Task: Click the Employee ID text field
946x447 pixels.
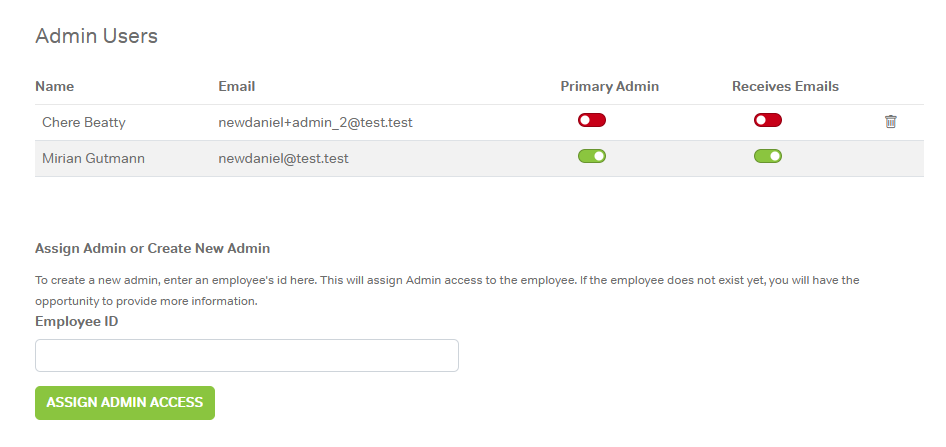Action: (247, 355)
